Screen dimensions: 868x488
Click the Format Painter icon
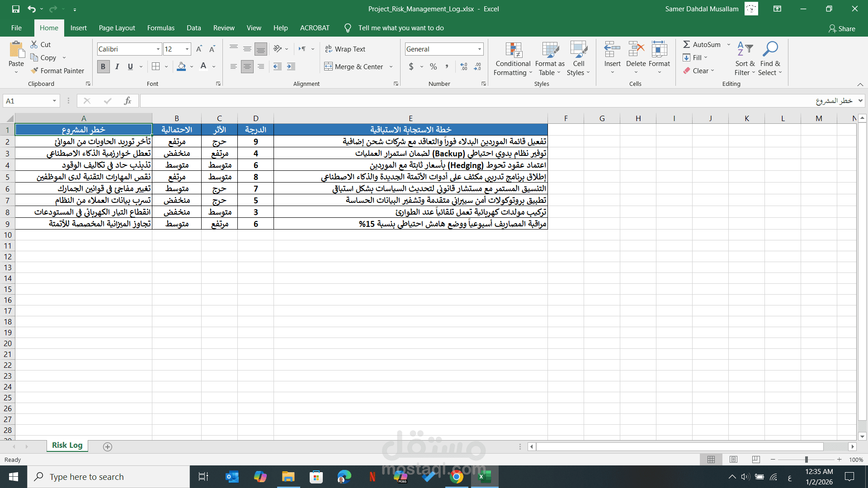point(35,71)
